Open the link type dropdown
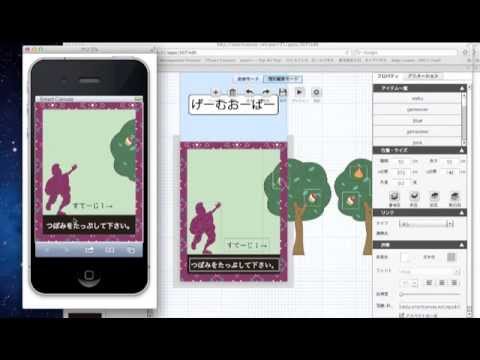The width and height of the screenshot is (480, 360). point(426,224)
